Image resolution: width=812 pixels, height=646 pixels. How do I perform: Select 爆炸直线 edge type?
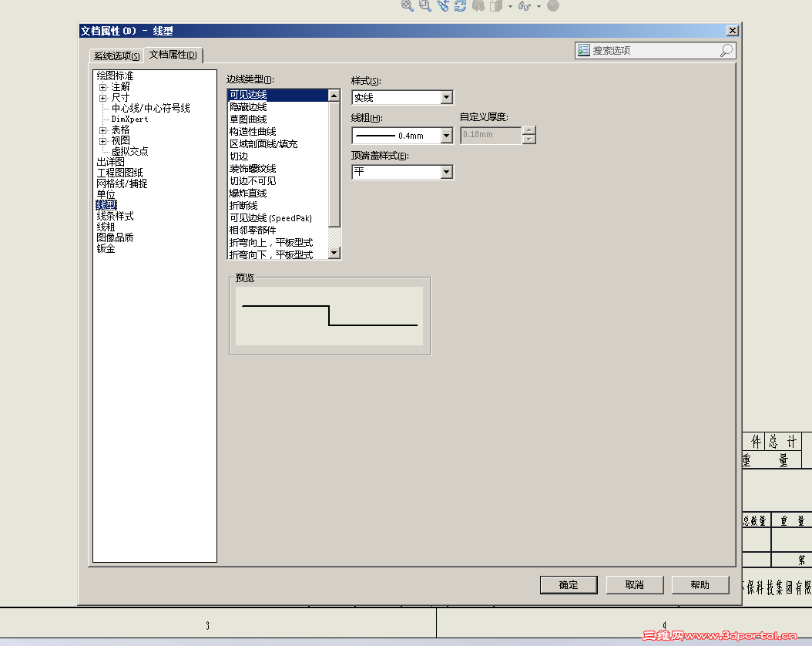click(x=278, y=193)
